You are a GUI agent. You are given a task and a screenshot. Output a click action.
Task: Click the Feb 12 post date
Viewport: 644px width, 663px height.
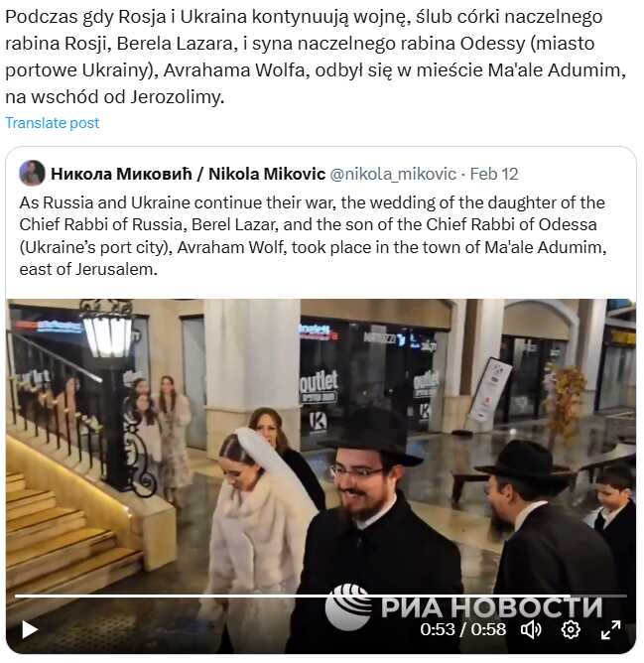pos(494,174)
